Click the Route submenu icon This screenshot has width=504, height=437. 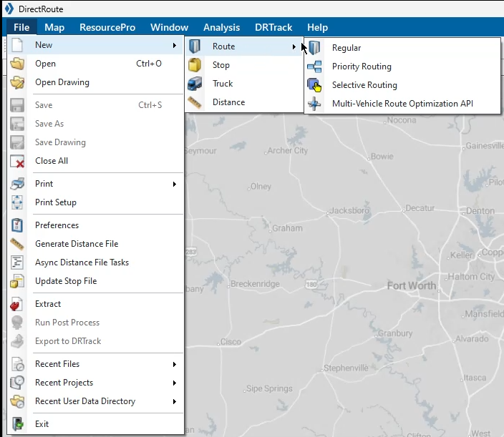click(x=195, y=46)
